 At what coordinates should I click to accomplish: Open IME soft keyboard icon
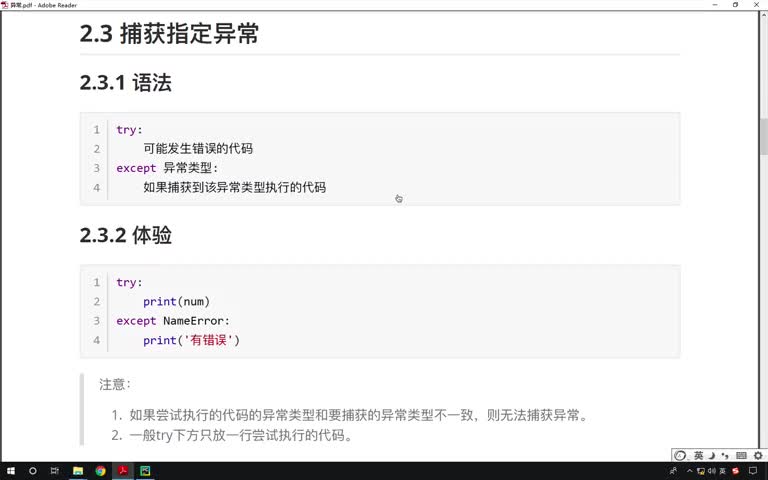point(741,456)
